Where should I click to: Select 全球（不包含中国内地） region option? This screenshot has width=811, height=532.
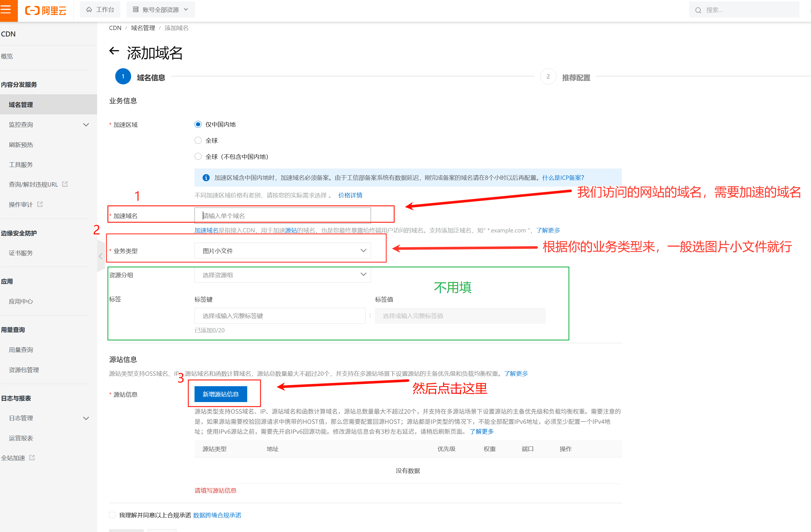[198, 156]
